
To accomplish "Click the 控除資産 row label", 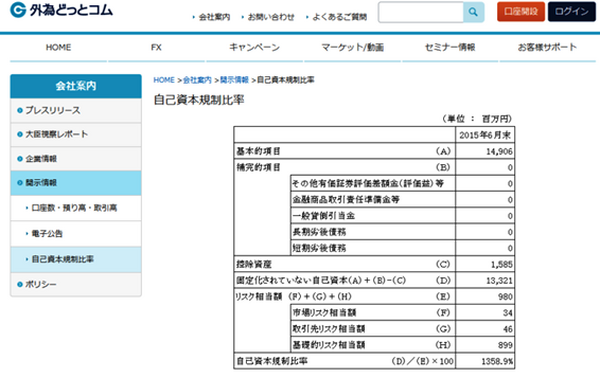I will tap(254, 264).
